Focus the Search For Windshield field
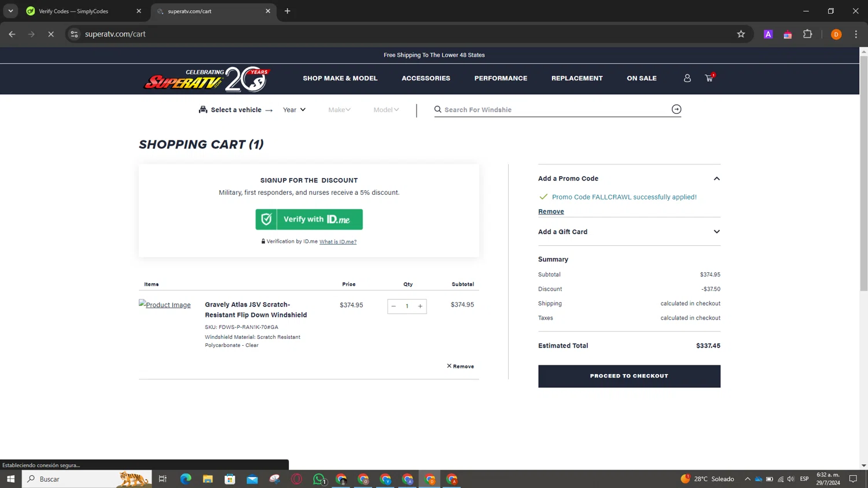Viewport: 868px width, 488px height. point(556,109)
